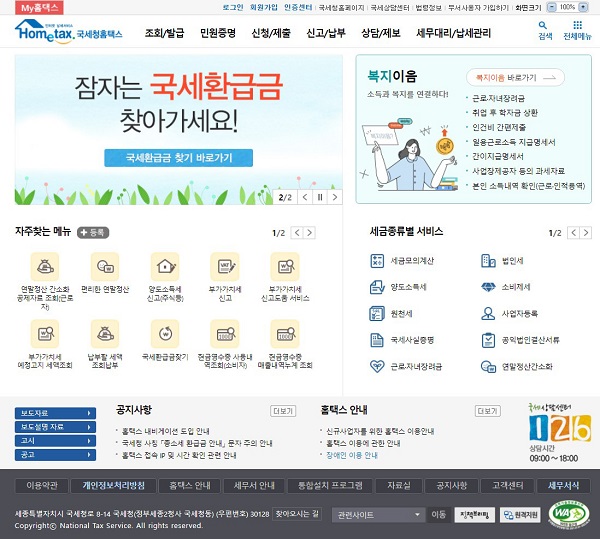The height and width of the screenshot is (539, 600).
Task: Click the 국세사실증명 document icon
Action: tap(377, 340)
